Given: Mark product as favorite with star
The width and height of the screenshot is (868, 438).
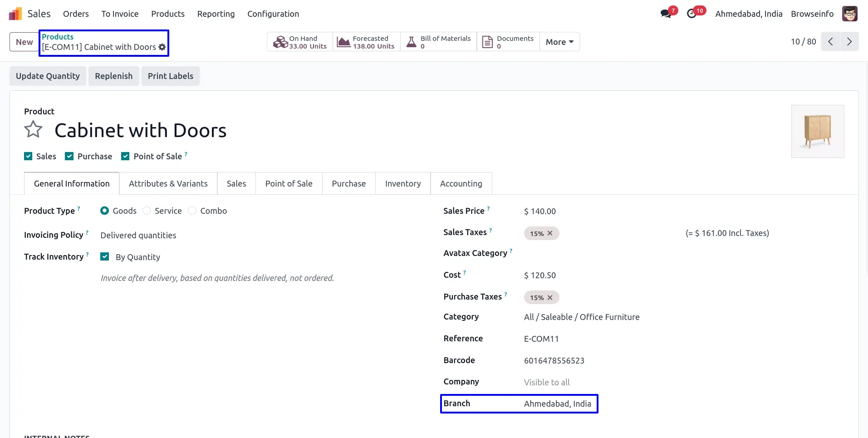Looking at the screenshot, I should click(x=33, y=130).
